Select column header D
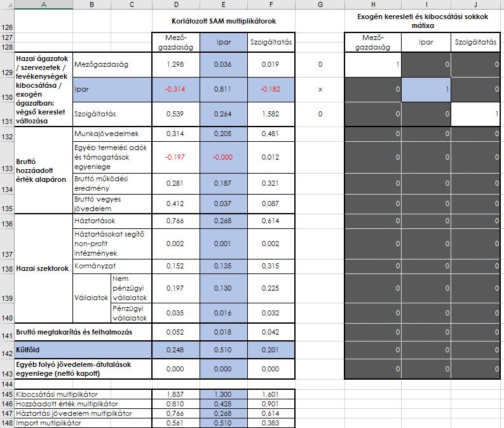This screenshot has width=504, height=428. [176, 4]
